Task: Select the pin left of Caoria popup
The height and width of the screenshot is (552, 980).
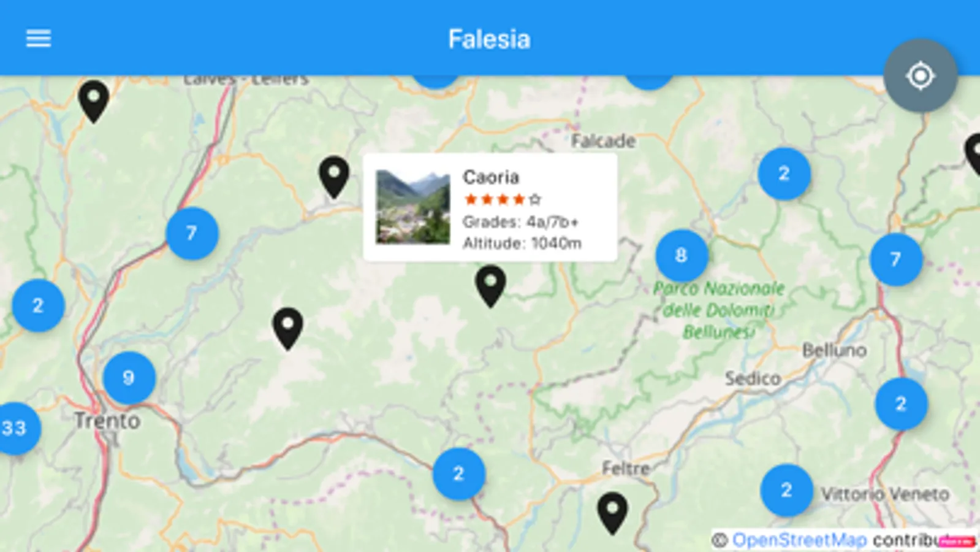Action: (x=334, y=177)
